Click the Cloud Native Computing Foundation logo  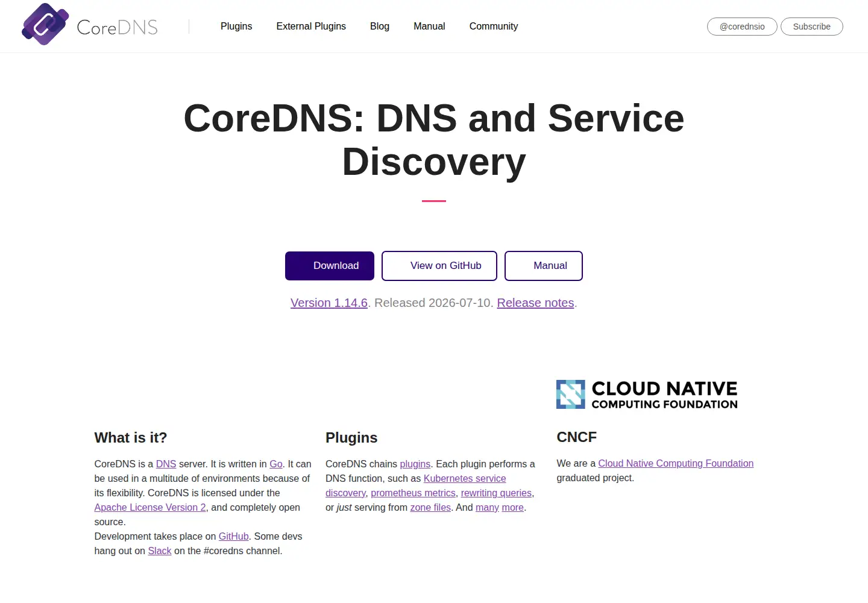647,394
